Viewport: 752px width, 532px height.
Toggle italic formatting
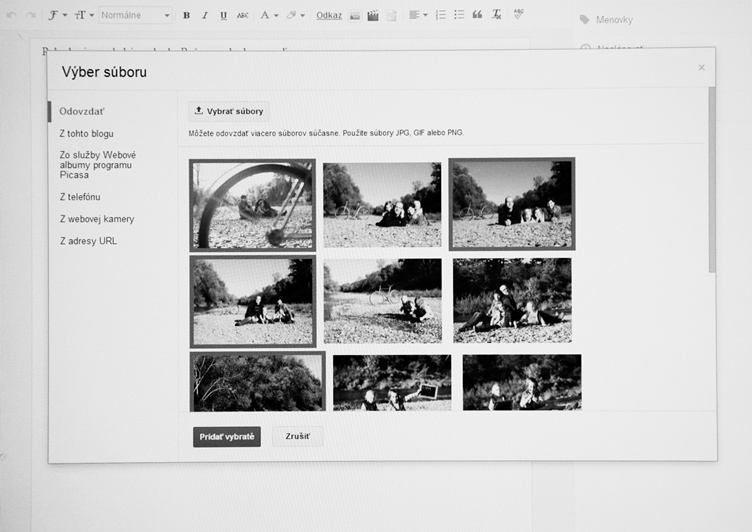point(205,15)
